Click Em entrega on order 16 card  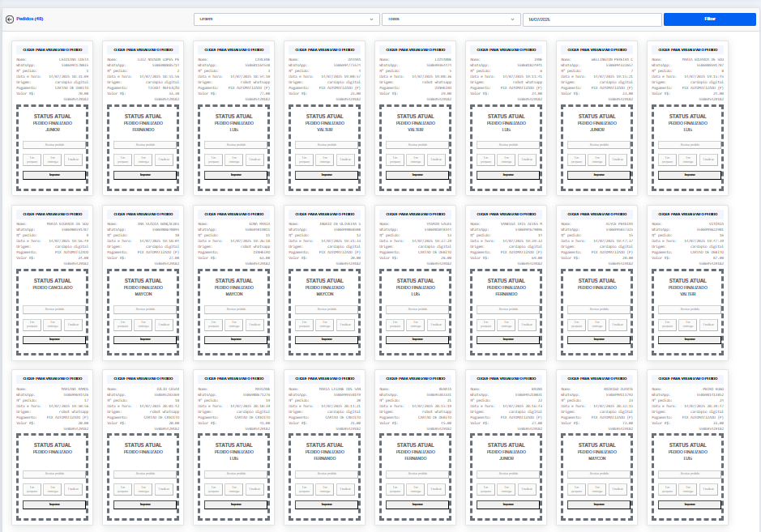pos(688,325)
